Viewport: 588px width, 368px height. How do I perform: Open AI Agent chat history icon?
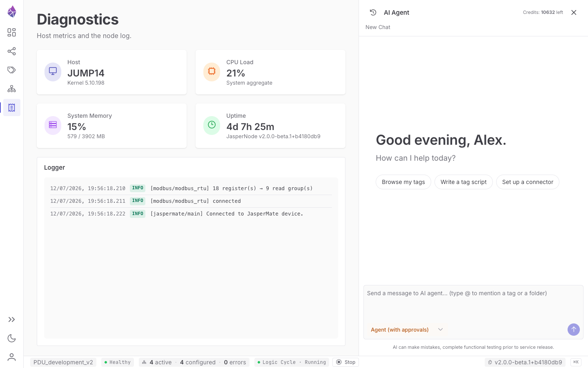[x=373, y=12]
